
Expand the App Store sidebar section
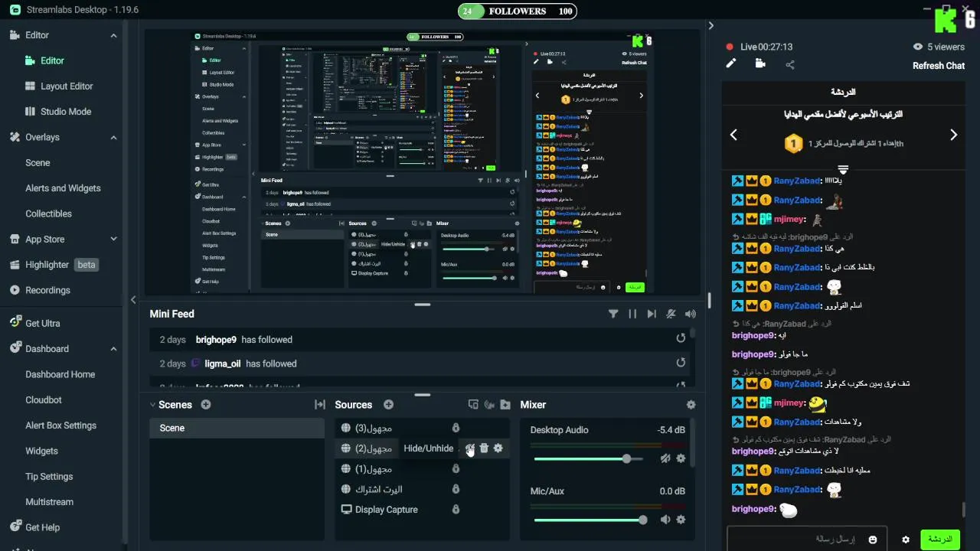pos(113,240)
